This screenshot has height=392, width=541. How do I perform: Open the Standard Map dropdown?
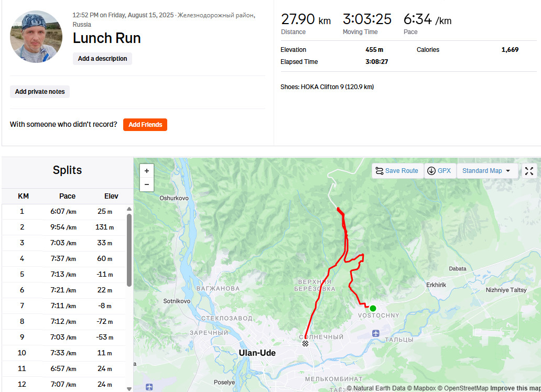tap(487, 171)
